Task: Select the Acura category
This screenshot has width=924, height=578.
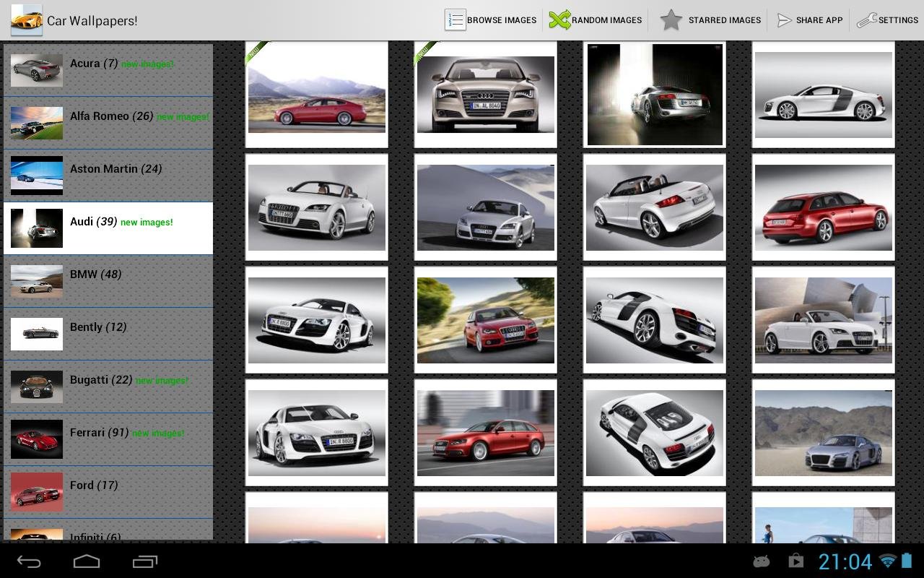Action: tap(108, 70)
